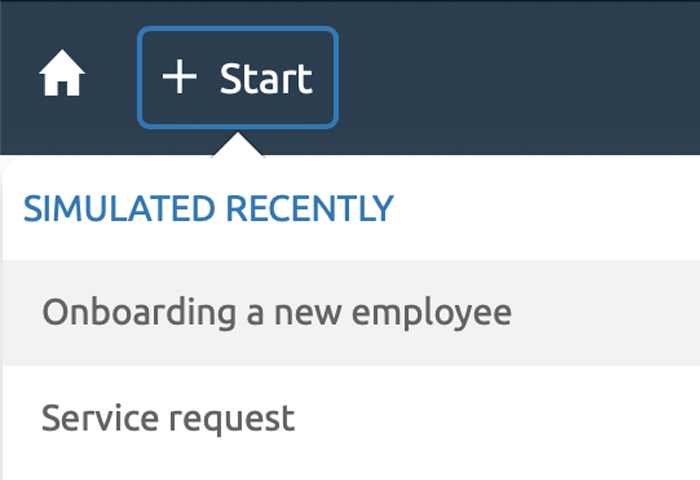Start the Onboarding a new employee process
The height and width of the screenshot is (480, 700).
tap(276, 313)
